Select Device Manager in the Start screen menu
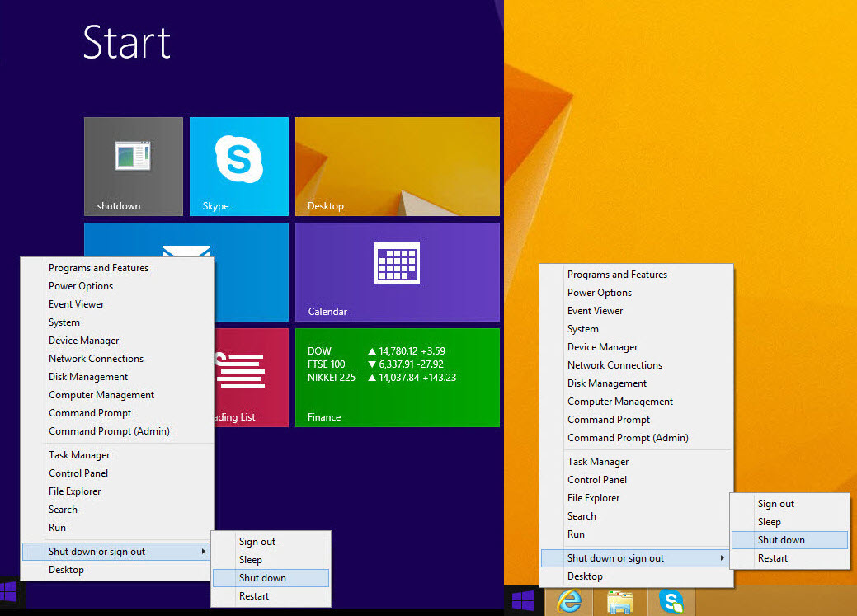This screenshot has height=616, width=857. 84,341
